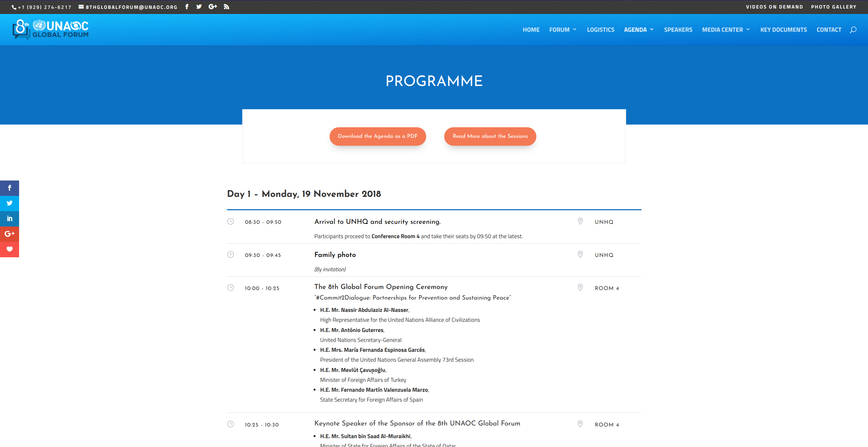Click the search magnifier icon in navigation
Screen dimensions: 868x447
click(853, 30)
